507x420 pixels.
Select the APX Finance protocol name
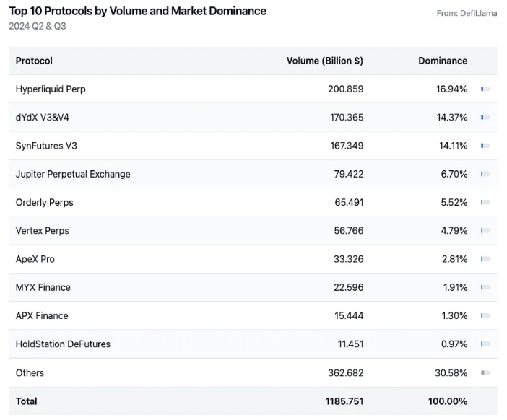42,315
